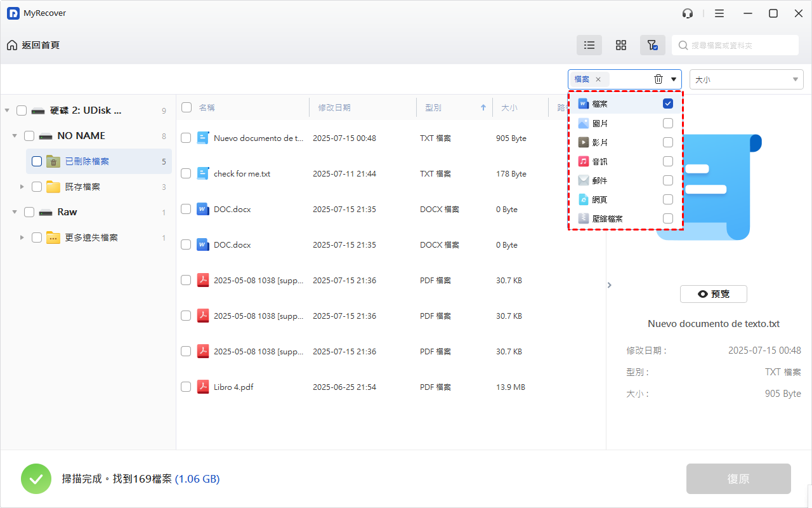
Task: Click the Nuevo documento de texto TXT file icon
Action: click(x=203, y=138)
